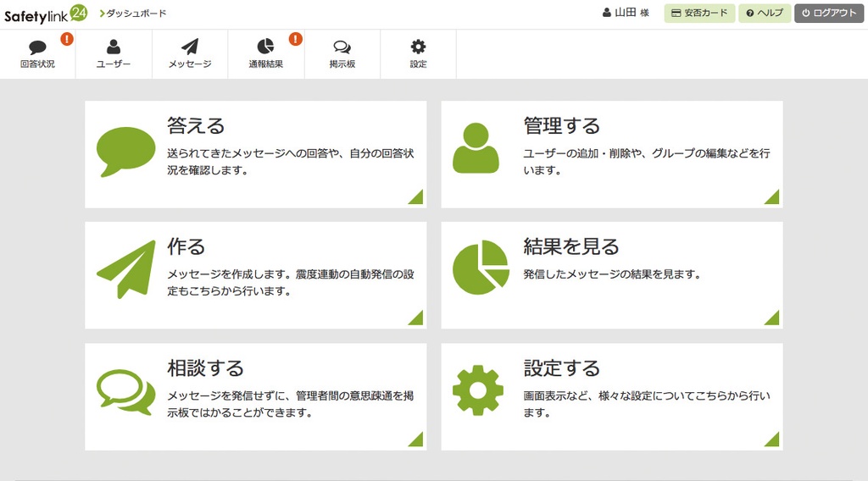Open the ヘルプ button
Image resolution: width=868 pixels, height=481 pixels.
click(765, 14)
